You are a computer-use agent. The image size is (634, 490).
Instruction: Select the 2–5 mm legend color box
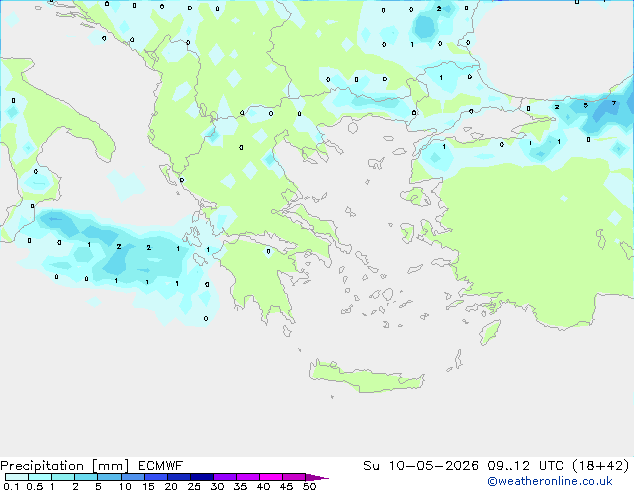86,477
